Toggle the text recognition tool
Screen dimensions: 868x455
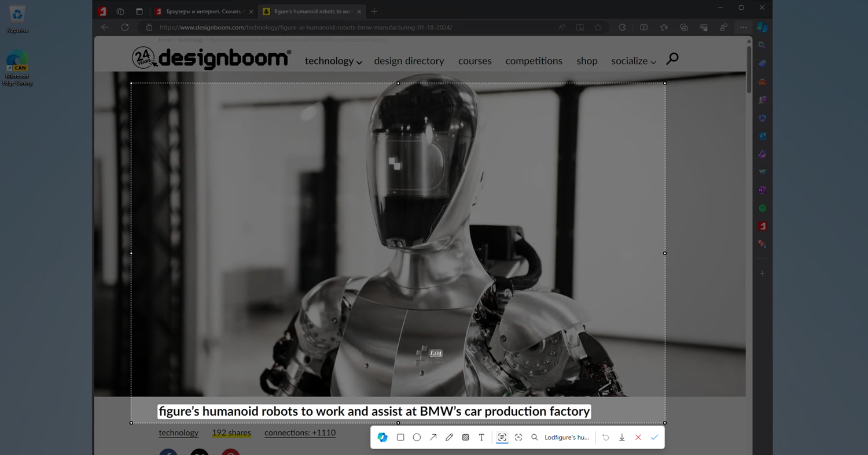[x=502, y=438]
